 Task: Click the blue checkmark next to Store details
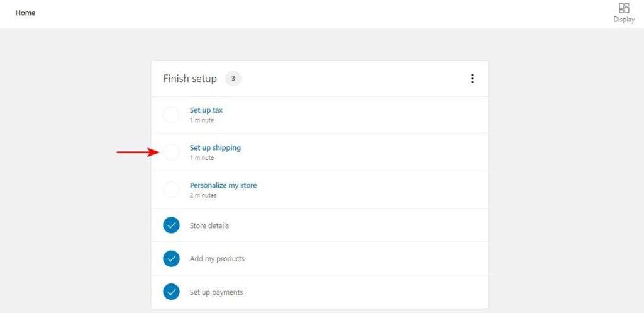[x=171, y=225]
